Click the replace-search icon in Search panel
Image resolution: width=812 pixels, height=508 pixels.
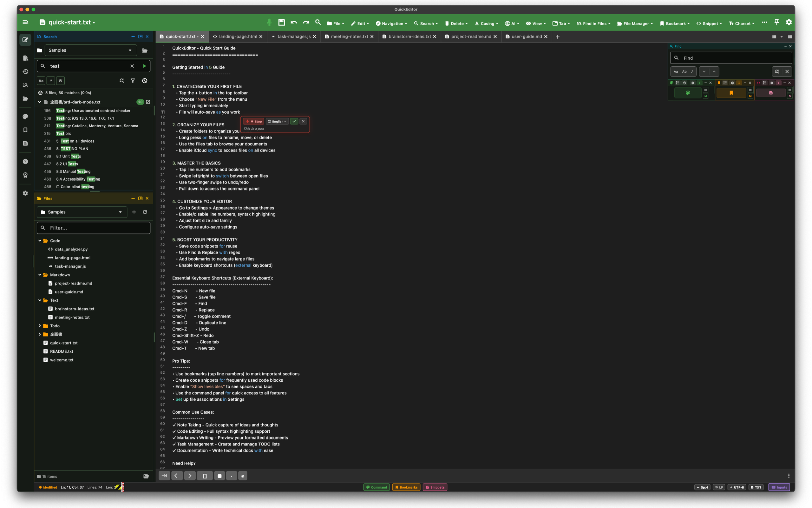click(122, 81)
